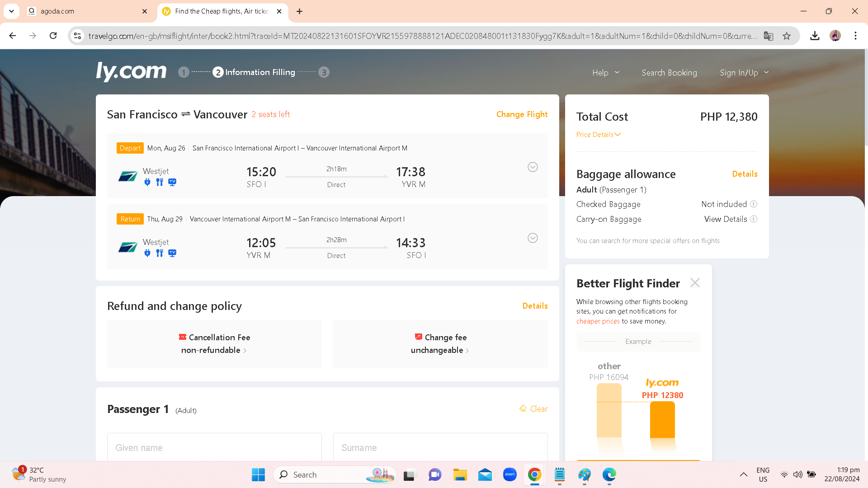
Task: Open Search Booking link
Action: tap(669, 73)
